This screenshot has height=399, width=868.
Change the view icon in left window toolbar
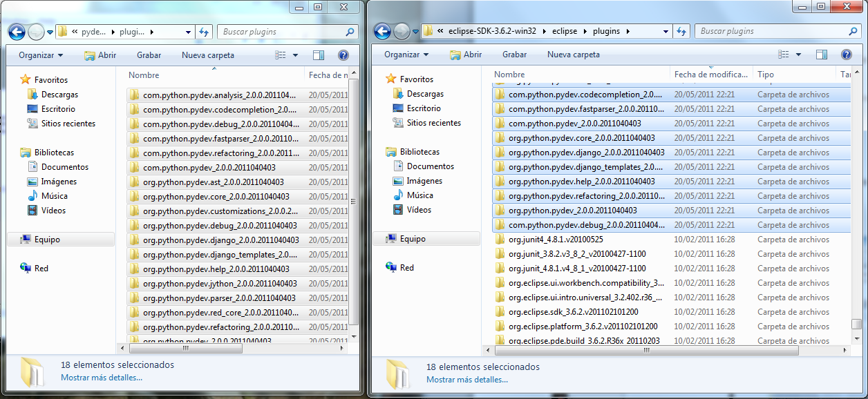click(280, 55)
